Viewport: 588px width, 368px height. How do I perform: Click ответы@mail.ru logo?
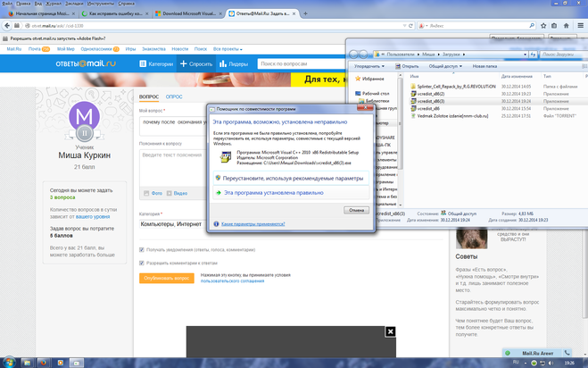[86, 63]
